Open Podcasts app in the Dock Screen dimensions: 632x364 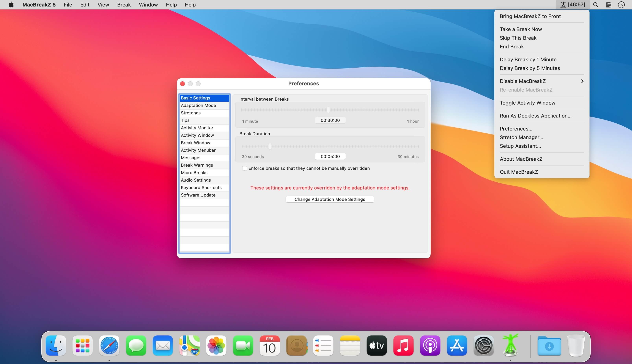(430, 346)
